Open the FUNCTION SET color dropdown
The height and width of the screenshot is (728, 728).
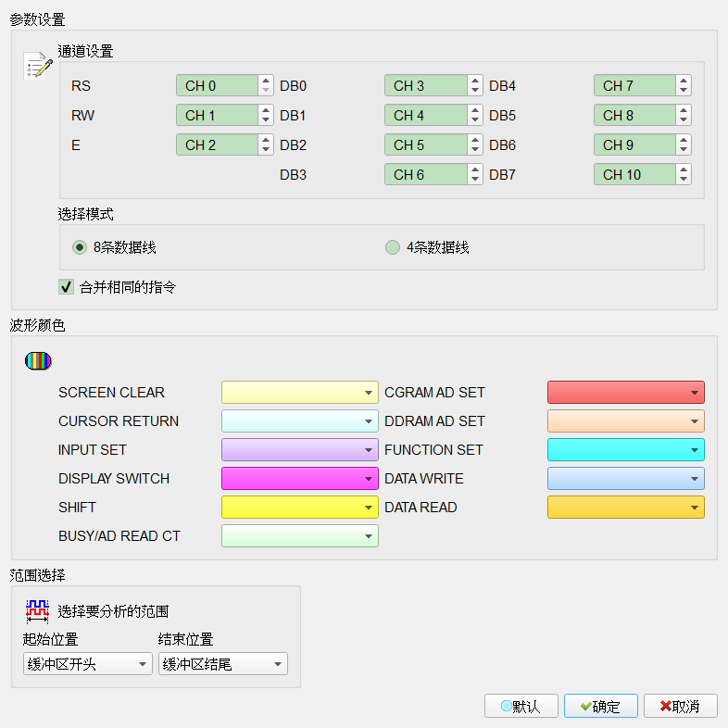626,450
